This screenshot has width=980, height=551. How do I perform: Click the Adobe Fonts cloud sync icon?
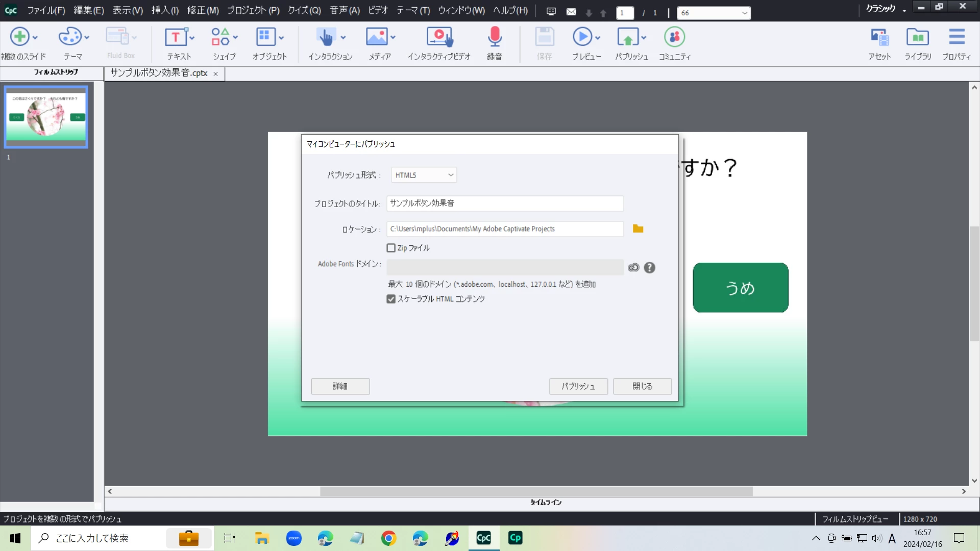tap(633, 267)
